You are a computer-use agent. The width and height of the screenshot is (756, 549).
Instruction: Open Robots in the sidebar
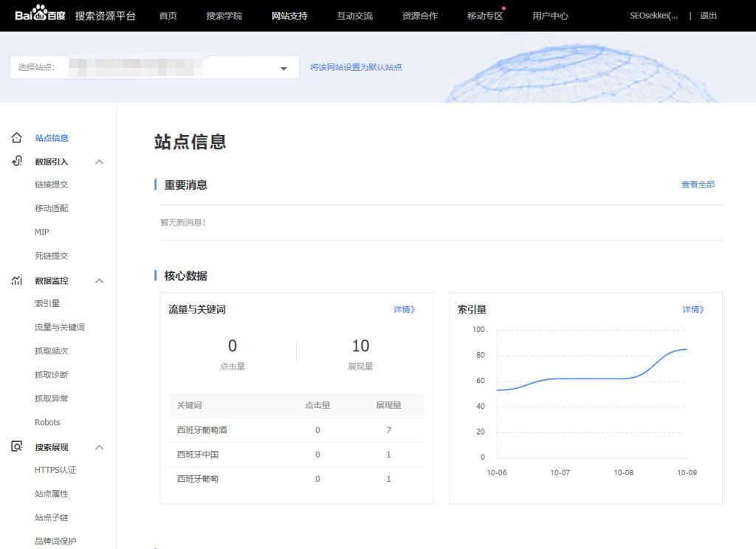coord(47,422)
